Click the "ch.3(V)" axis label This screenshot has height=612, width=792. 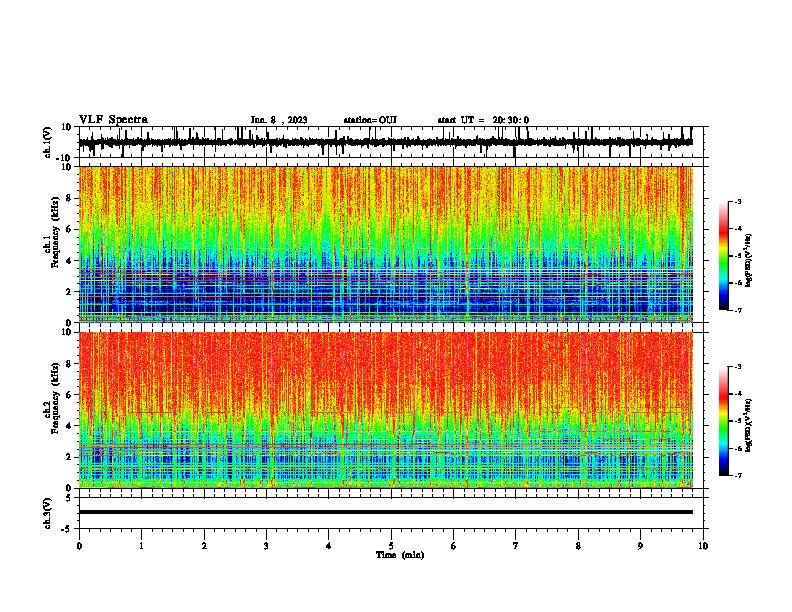click(x=48, y=513)
